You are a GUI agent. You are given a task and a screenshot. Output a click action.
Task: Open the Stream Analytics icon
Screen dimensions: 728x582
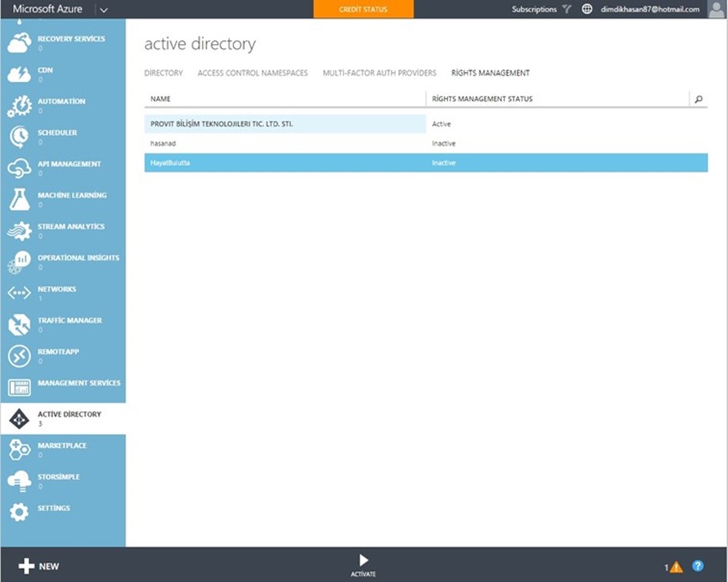click(19, 230)
